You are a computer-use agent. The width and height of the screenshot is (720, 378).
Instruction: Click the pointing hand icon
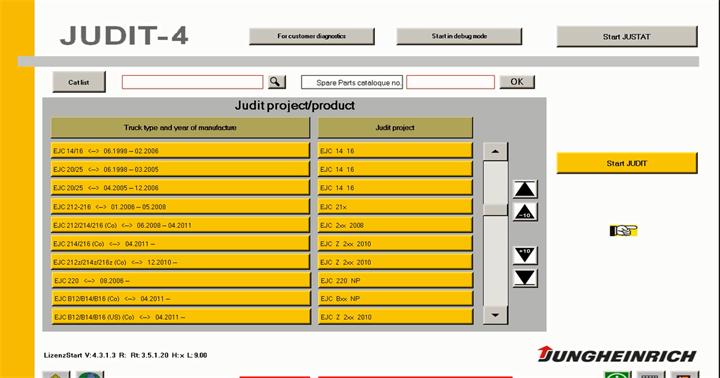[624, 230]
